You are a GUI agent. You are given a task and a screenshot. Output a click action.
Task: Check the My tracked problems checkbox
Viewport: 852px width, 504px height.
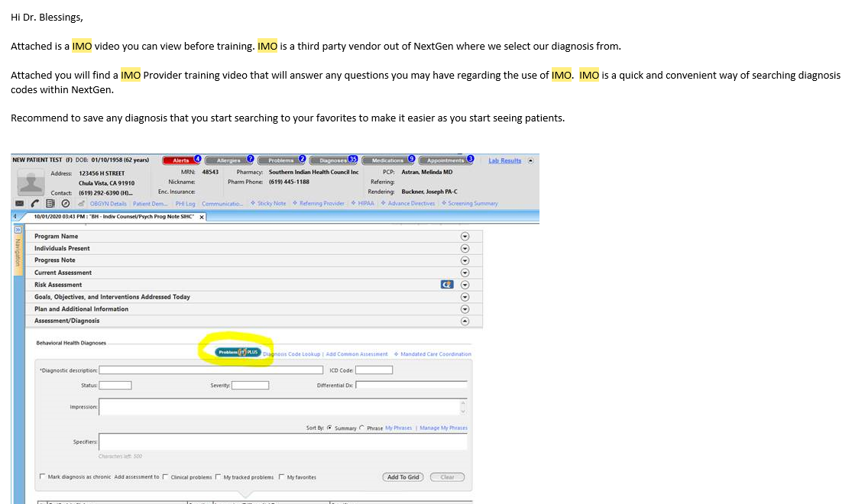coord(217,477)
